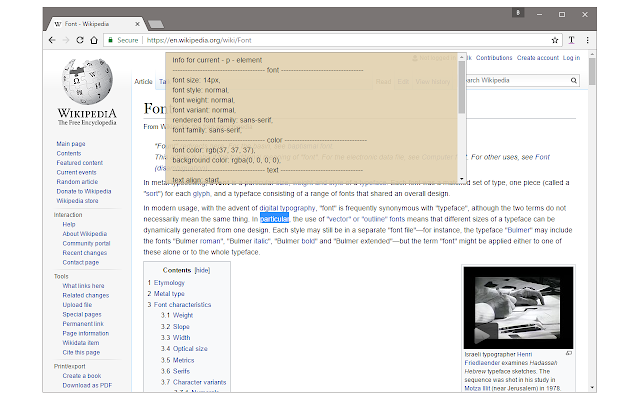640x400 pixels.
Task: Click the Wikipedia globe logo
Action: pos(87,82)
